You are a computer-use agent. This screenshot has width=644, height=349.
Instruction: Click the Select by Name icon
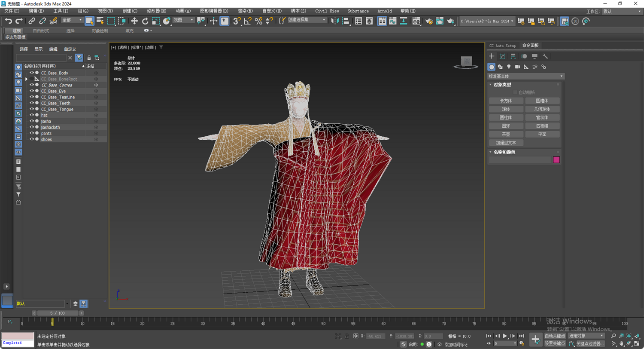(x=100, y=21)
